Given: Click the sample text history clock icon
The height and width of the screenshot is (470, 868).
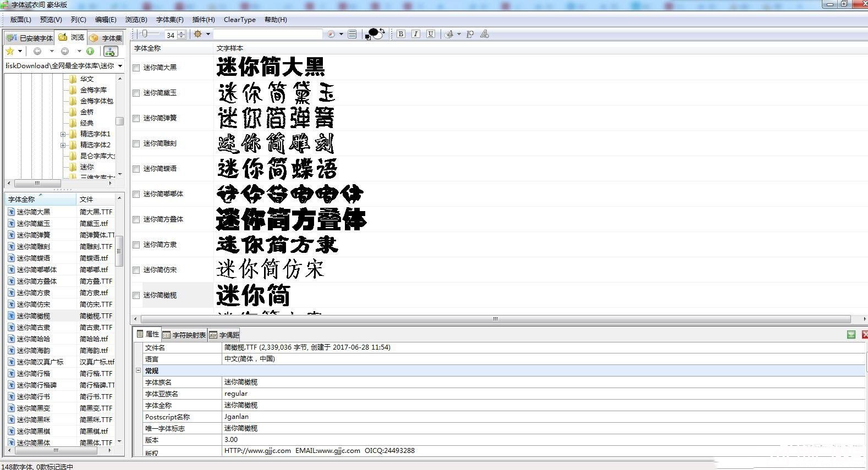Looking at the screenshot, I should click(x=331, y=34).
